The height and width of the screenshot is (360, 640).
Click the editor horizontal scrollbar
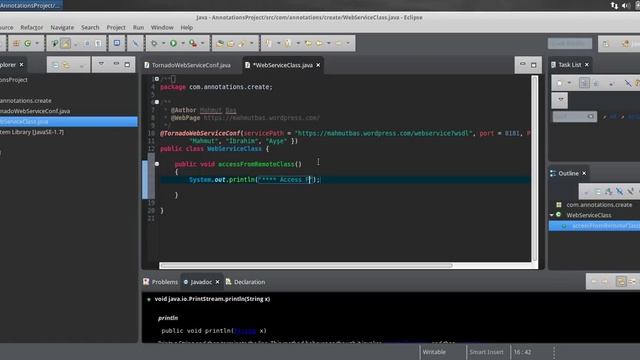click(x=306, y=266)
